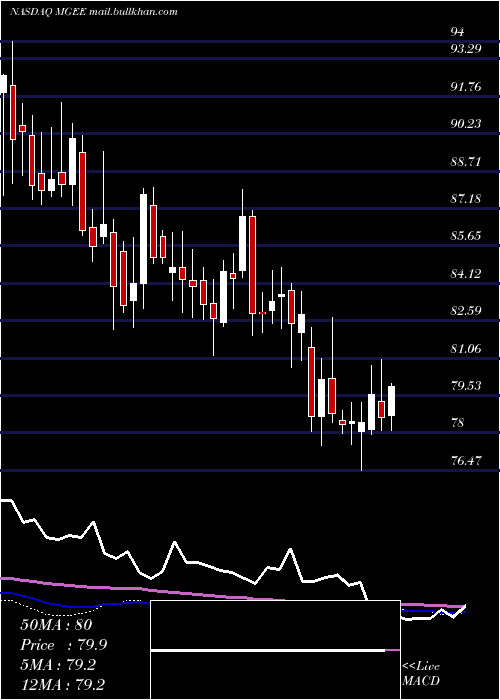Screen dimensions: 500x700
Task: Click the 76.47 price axis label
Action: coord(466,460)
